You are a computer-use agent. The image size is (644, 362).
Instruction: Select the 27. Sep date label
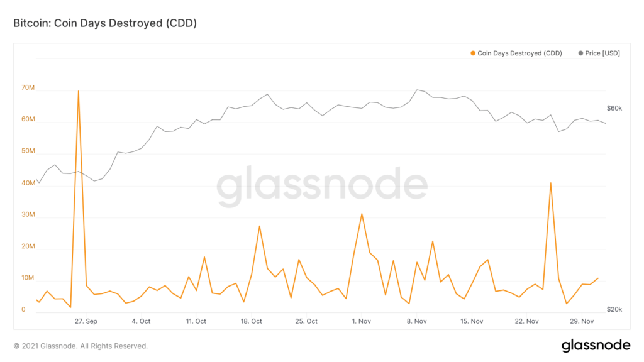(x=86, y=321)
